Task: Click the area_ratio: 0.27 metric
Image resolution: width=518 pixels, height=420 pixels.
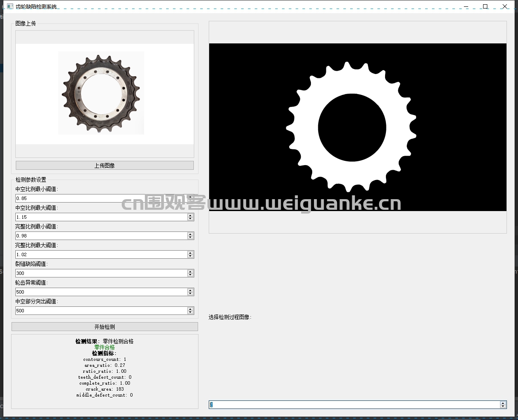Action: coord(105,365)
